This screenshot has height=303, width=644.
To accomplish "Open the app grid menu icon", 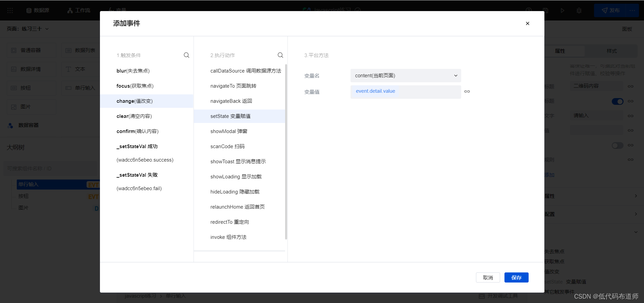I will click(x=10, y=10).
